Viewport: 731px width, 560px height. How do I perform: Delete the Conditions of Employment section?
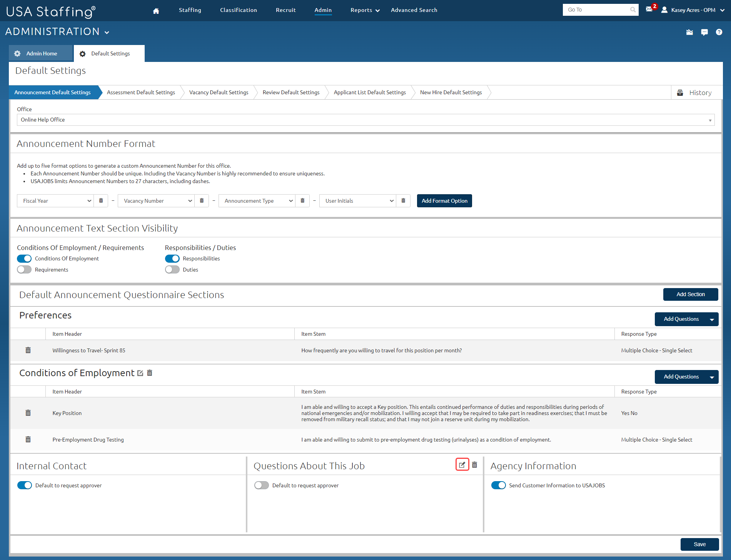[150, 373]
